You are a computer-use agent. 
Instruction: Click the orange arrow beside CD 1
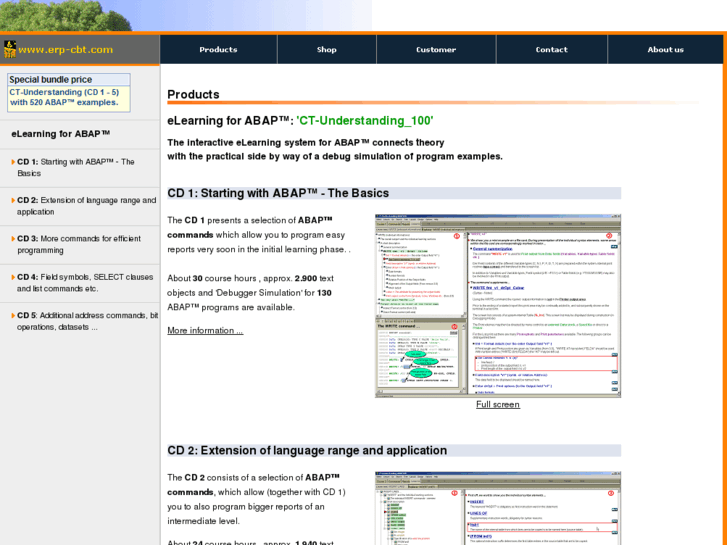click(x=13, y=162)
